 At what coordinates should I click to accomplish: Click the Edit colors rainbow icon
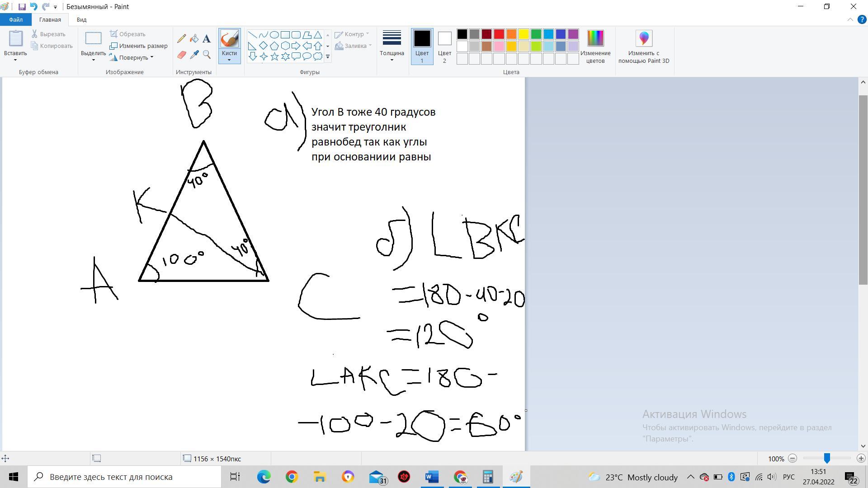click(x=595, y=39)
